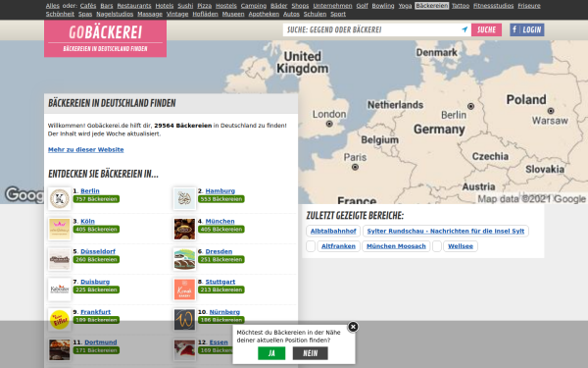The width and height of the screenshot is (588, 368).
Task: Open the Cafés category in top menu
Action: click(88, 6)
